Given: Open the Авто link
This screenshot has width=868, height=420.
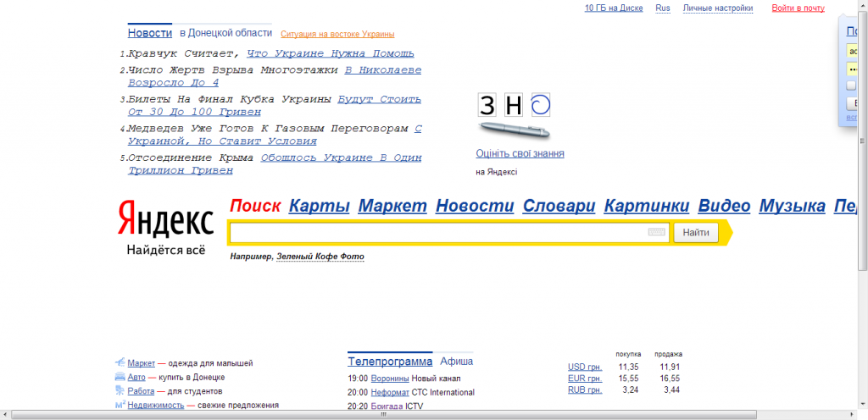Looking at the screenshot, I should tap(136, 378).
